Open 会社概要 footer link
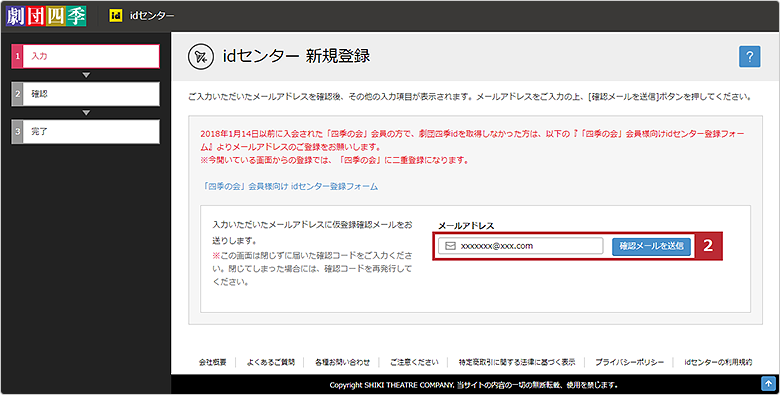The width and height of the screenshot is (780, 395). click(x=212, y=362)
